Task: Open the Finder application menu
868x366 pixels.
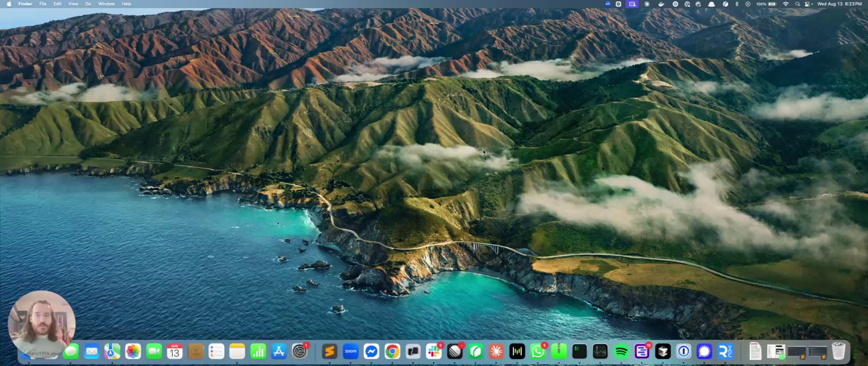Action: (x=25, y=4)
